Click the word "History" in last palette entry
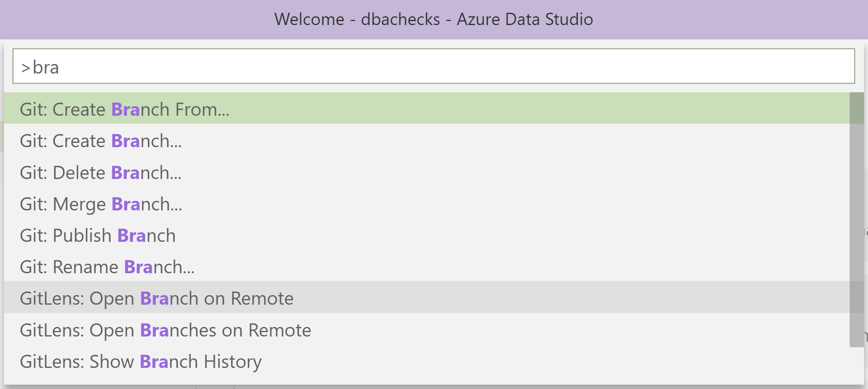This screenshot has width=868, height=389. coord(233,362)
